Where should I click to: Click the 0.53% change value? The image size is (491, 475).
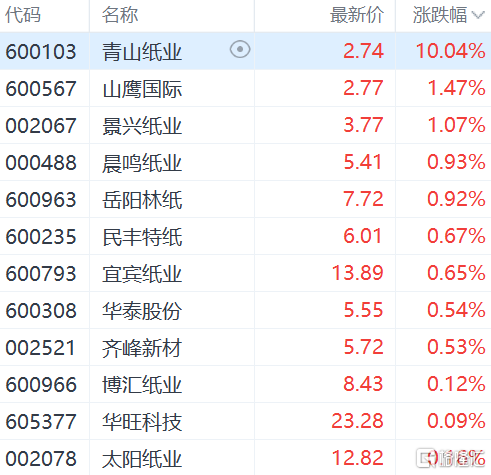[456, 347]
